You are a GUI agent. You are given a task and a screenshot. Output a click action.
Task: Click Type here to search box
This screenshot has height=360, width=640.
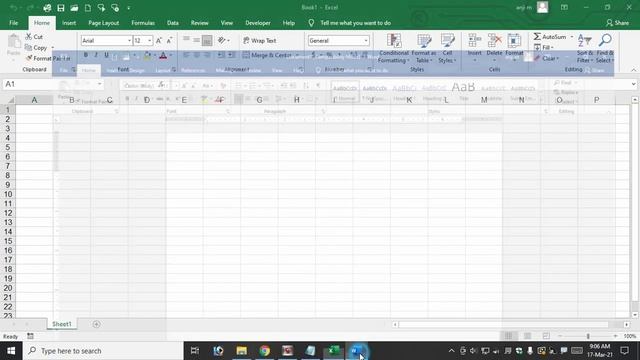[103, 351]
